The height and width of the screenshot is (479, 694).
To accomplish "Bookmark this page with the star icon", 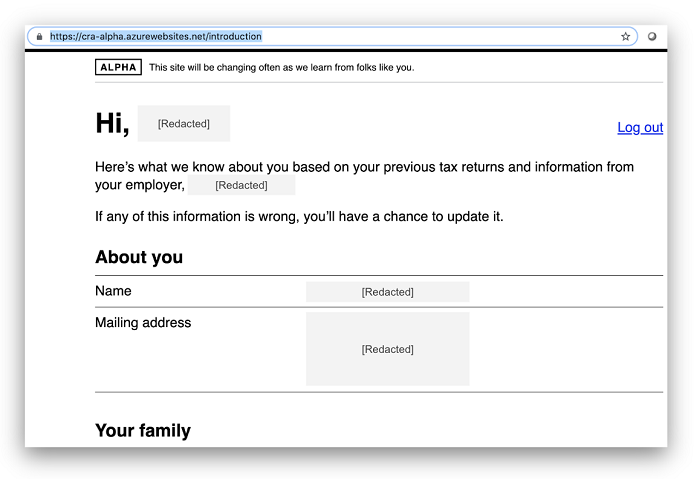I will [626, 36].
